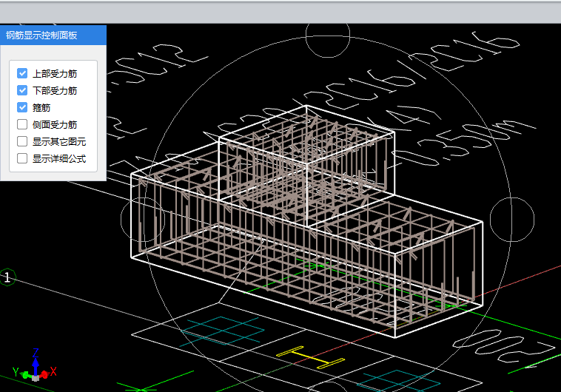Select the yellow I-beam element in the plan
The height and width of the screenshot is (392, 561).
tap(311, 357)
